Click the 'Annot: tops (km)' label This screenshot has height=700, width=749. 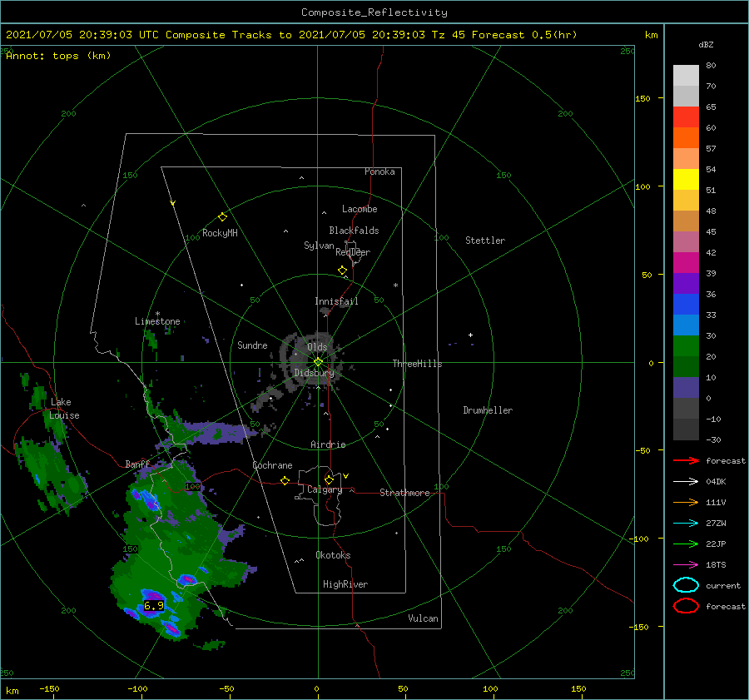coord(58,56)
